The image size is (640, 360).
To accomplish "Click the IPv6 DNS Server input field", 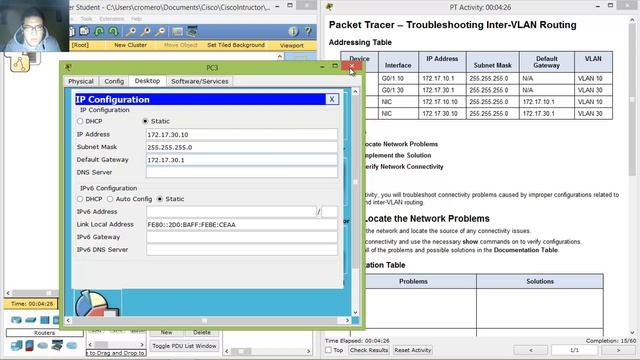I will coord(242,250).
